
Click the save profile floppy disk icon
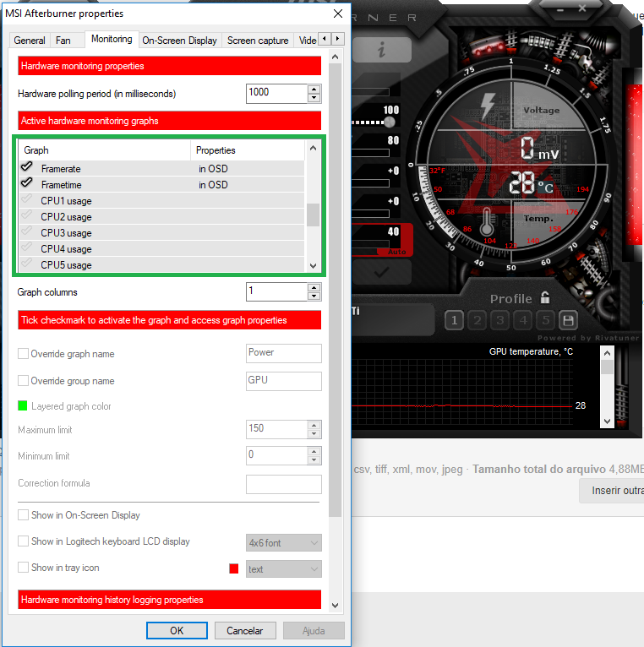(x=569, y=320)
